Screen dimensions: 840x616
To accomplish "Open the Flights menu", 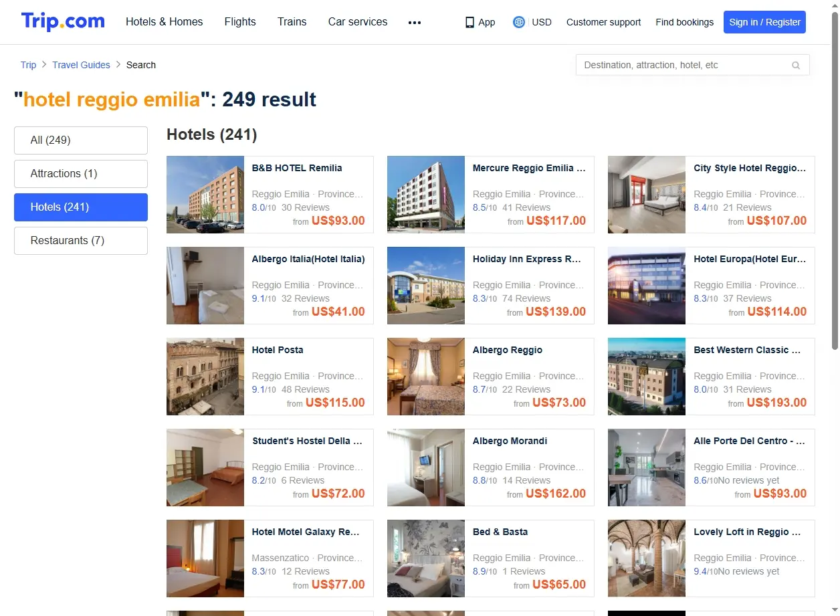I will (x=240, y=22).
